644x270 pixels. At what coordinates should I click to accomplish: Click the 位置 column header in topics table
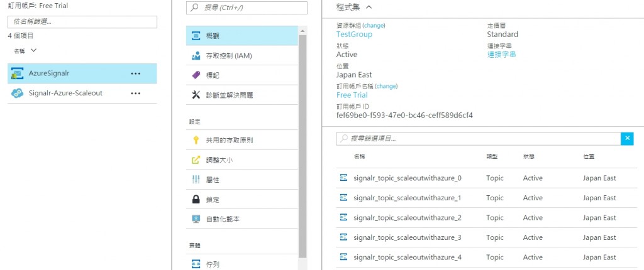[x=589, y=156]
